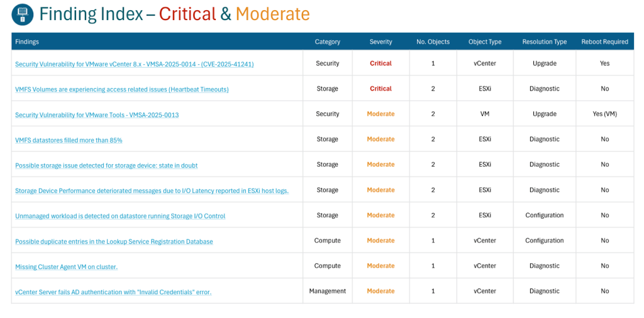This screenshot has width=644, height=318.
Task: Click the finding index logo icon beside the title
Action: [x=22, y=14]
